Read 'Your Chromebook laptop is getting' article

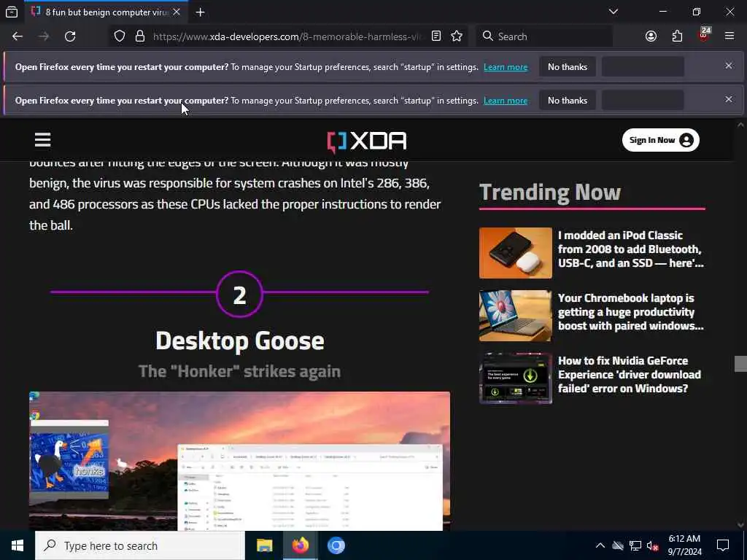tap(631, 312)
